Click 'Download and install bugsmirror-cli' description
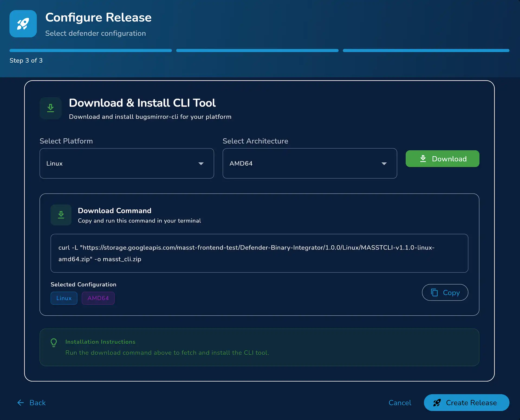The width and height of the screenshot is (520, 420). click(150, 117)
